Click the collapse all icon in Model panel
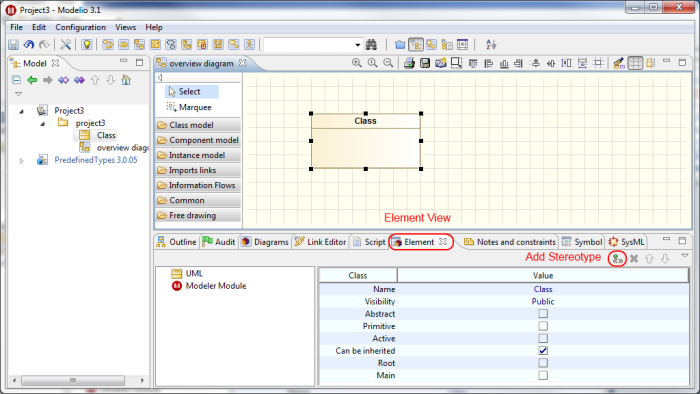The width and height of the screenshot is (700, 394). (x=16, y=80)
